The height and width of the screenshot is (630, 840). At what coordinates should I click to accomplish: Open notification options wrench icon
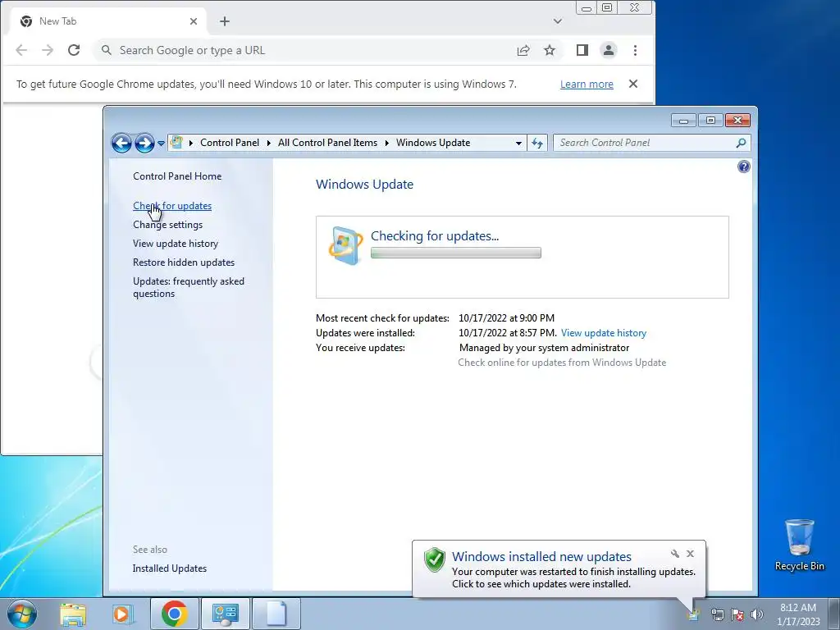675,554
